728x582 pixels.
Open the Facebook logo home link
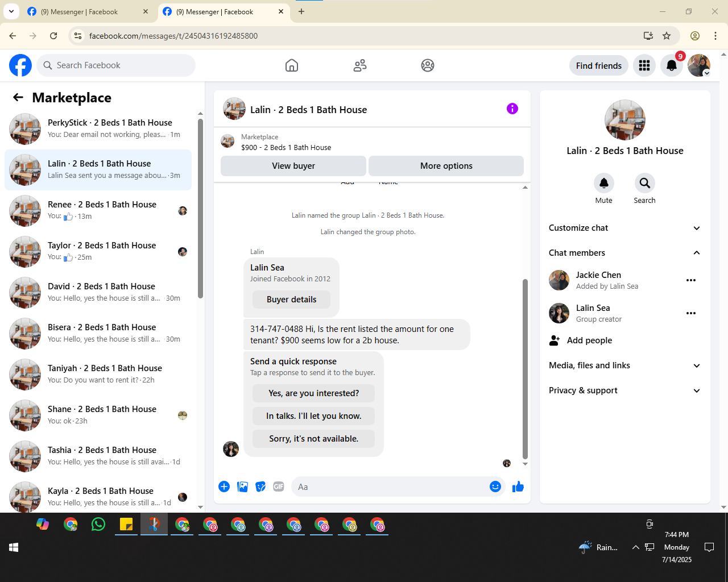[20, 65]
